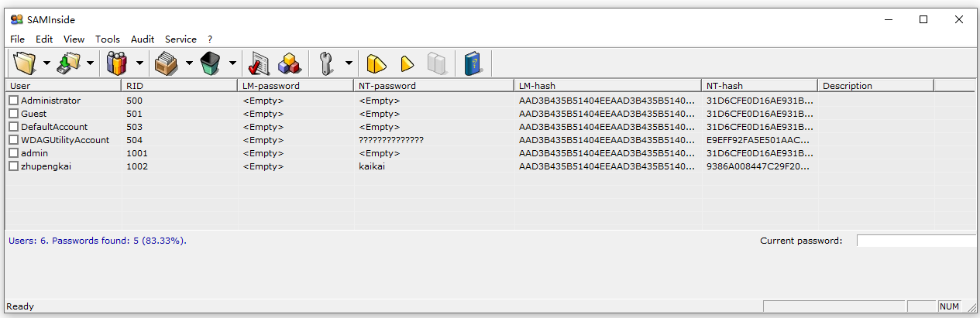Click the NT-hash E9EFF92FA5E501AAC... cell
The image size is (980, 318).
click(758, 140)
